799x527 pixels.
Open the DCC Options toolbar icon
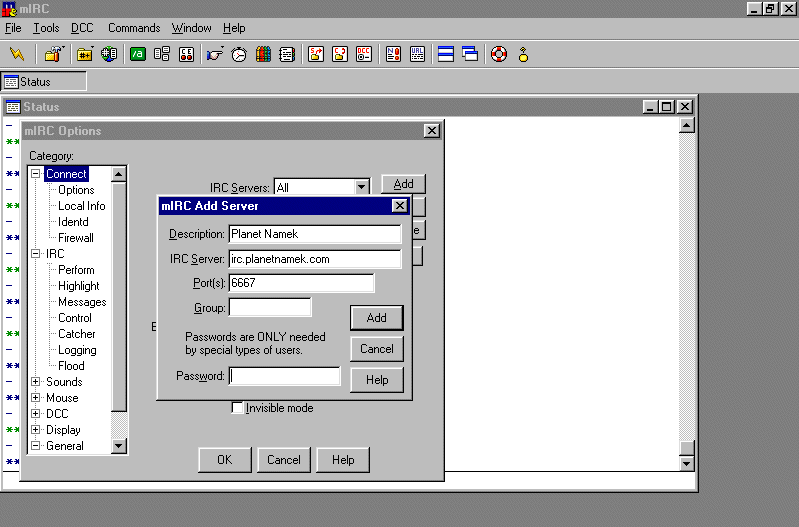click(x=364, y=54)
